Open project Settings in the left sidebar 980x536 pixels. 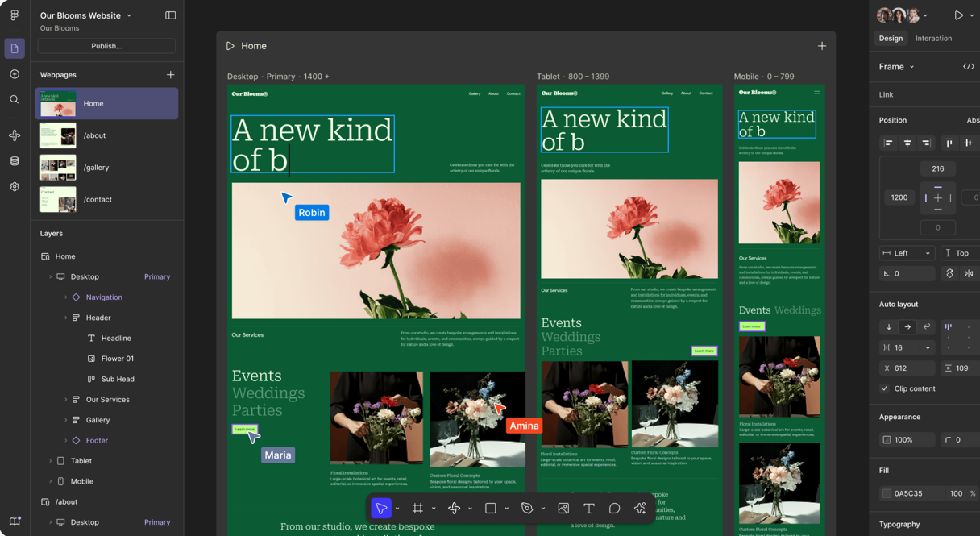(15, 186)
